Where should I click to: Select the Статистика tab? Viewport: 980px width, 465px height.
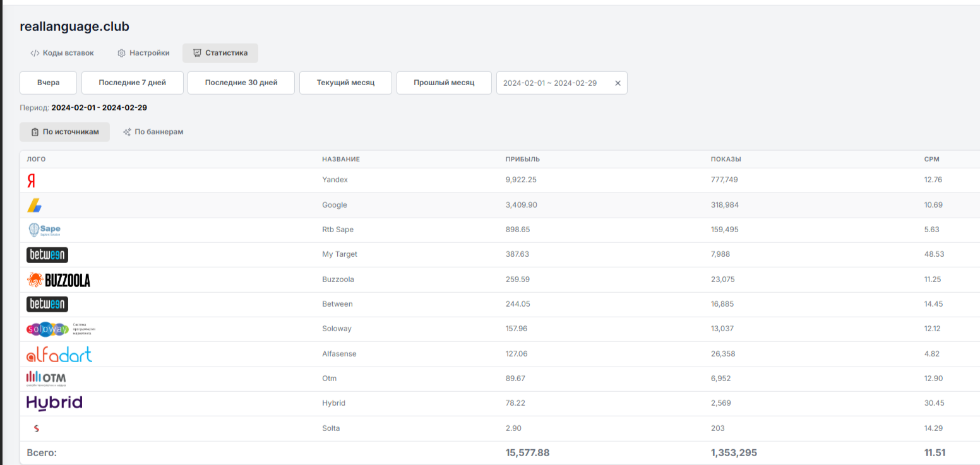220,53
